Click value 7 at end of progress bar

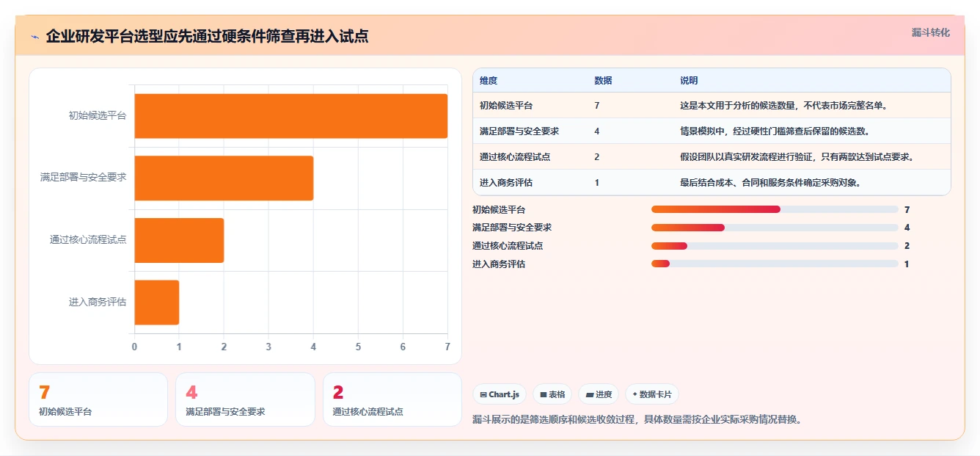pos(907,209)
